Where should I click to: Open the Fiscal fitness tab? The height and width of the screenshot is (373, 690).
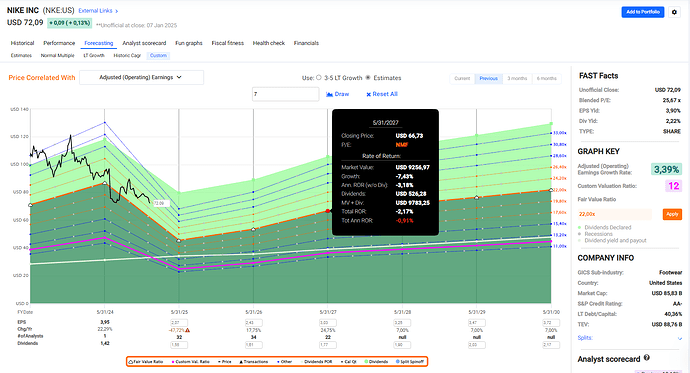pyautogui.click(x=228, y=43)
